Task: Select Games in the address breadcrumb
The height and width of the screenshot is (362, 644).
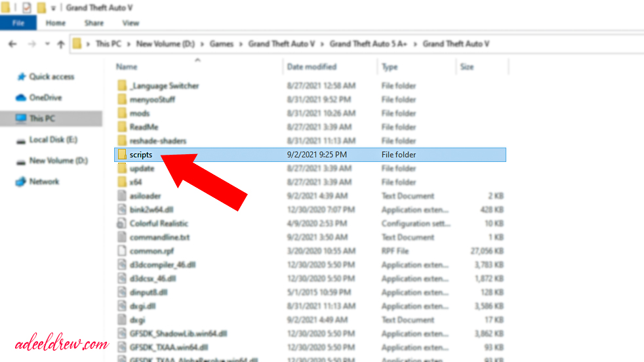Action: (222, 43)
